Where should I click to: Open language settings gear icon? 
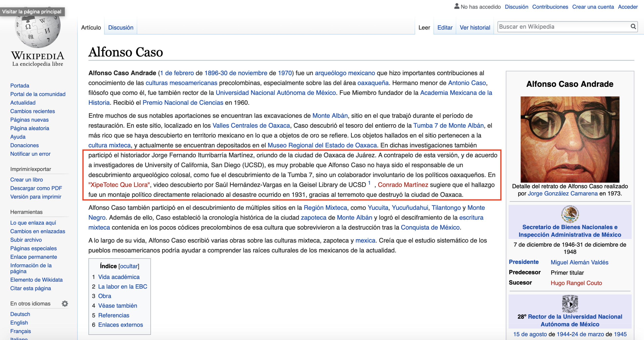click(x=65, y=304)
